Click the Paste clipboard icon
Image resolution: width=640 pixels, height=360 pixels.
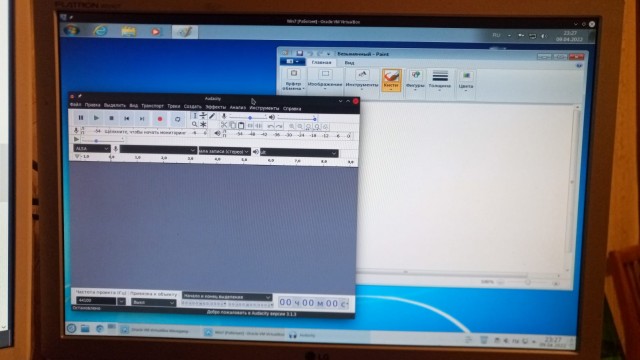(241, 126)
